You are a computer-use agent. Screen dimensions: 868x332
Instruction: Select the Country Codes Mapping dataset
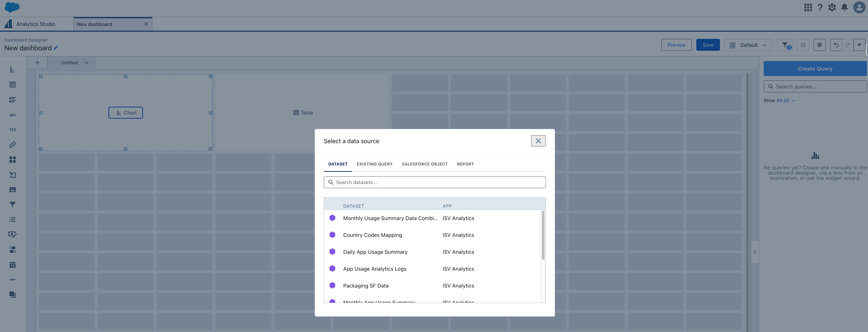(432, 235)
